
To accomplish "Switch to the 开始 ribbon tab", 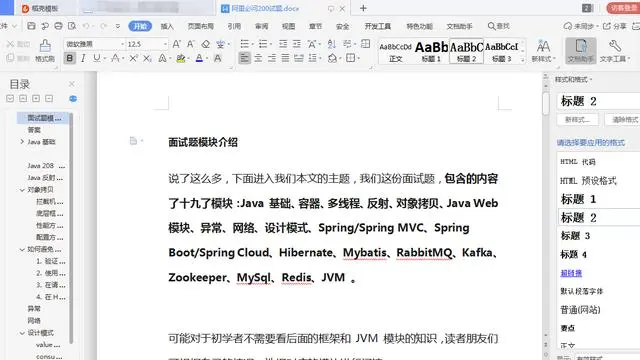I will click(x=140, y=26).
